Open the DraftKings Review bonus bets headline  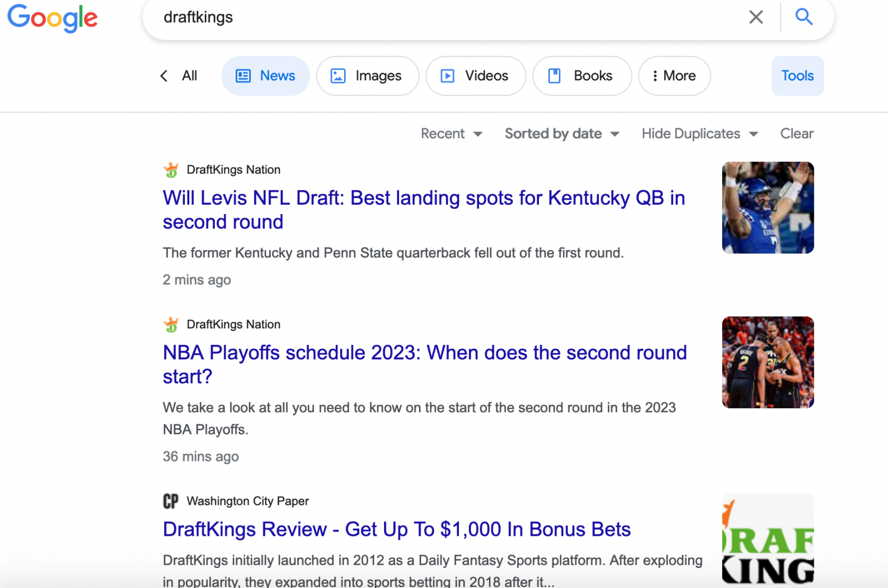[x=397, y=530]
